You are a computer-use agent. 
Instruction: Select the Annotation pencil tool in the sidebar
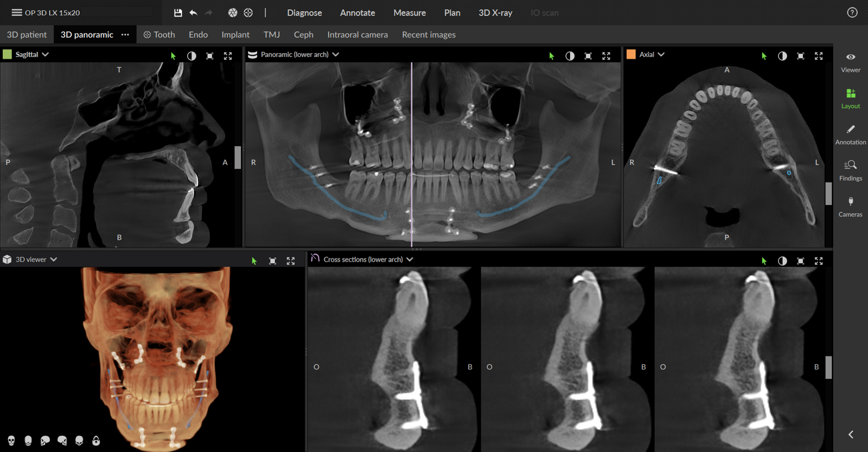pos(850,134)
